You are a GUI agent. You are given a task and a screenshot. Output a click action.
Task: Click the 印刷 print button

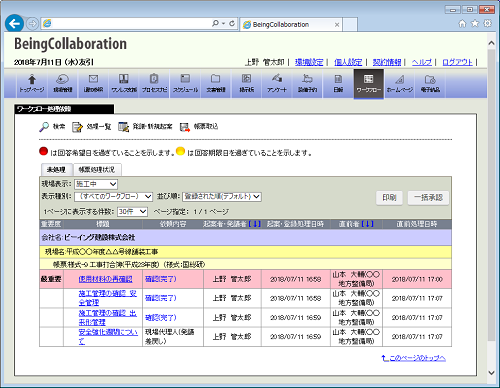[x=389, y=198]
